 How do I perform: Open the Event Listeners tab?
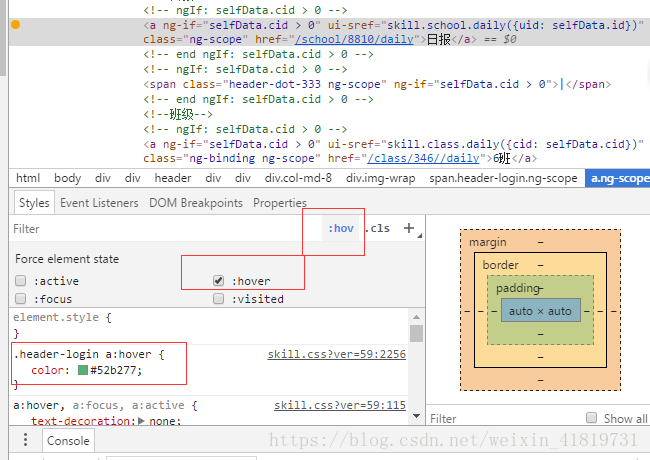[x=99, y=203]
